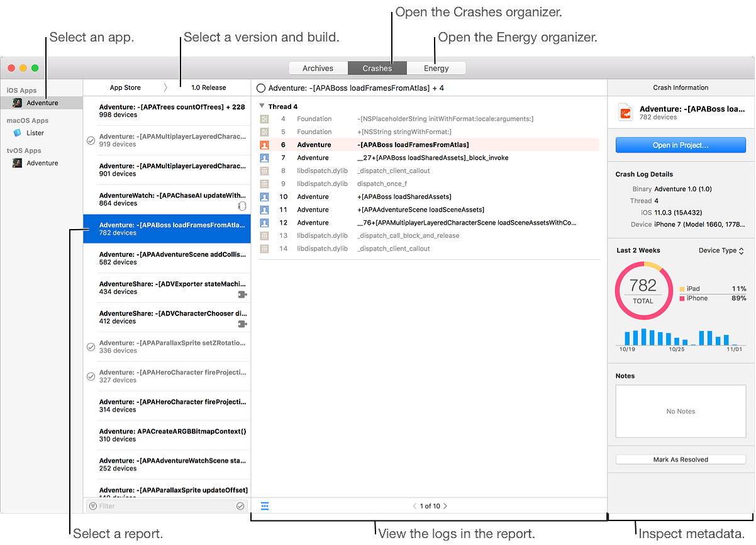Select frame 11 +[APAAdventureScene loadSceneAssets]

429,210
